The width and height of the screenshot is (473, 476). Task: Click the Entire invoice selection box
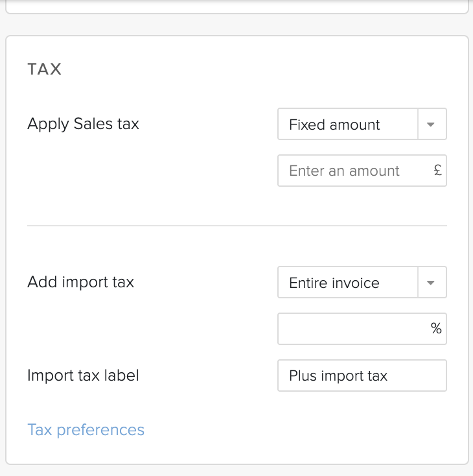362,282
